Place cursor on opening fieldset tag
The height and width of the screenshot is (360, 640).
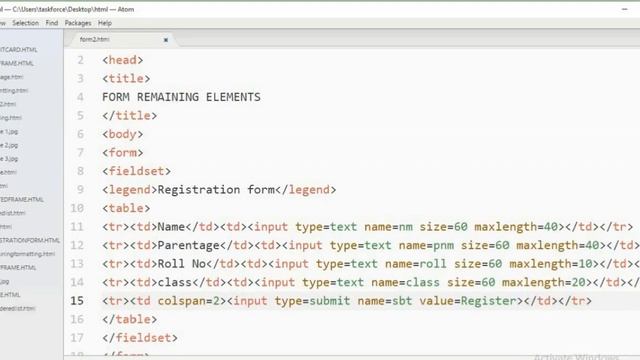[136, 171]
